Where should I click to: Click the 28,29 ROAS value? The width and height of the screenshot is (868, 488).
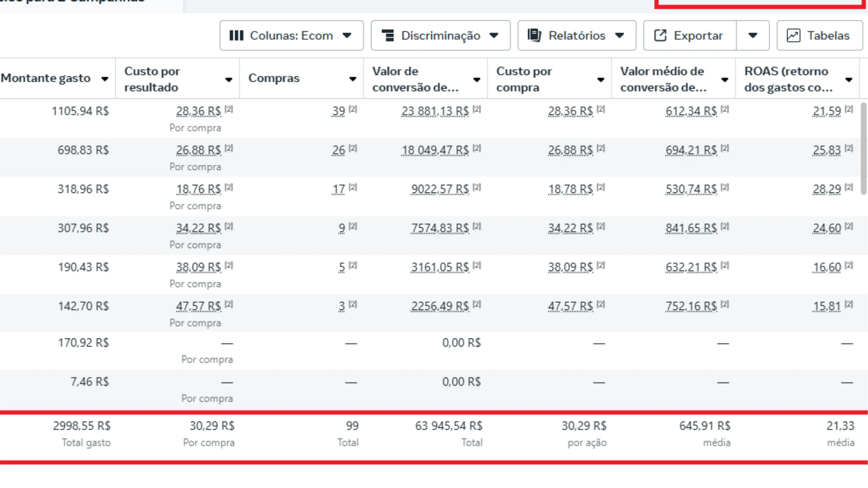tap(826, 189)
